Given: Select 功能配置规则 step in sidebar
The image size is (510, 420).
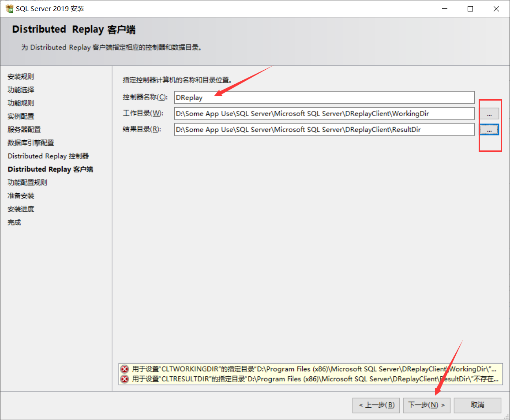Looking at the screenshot, I should coord(27,183).
